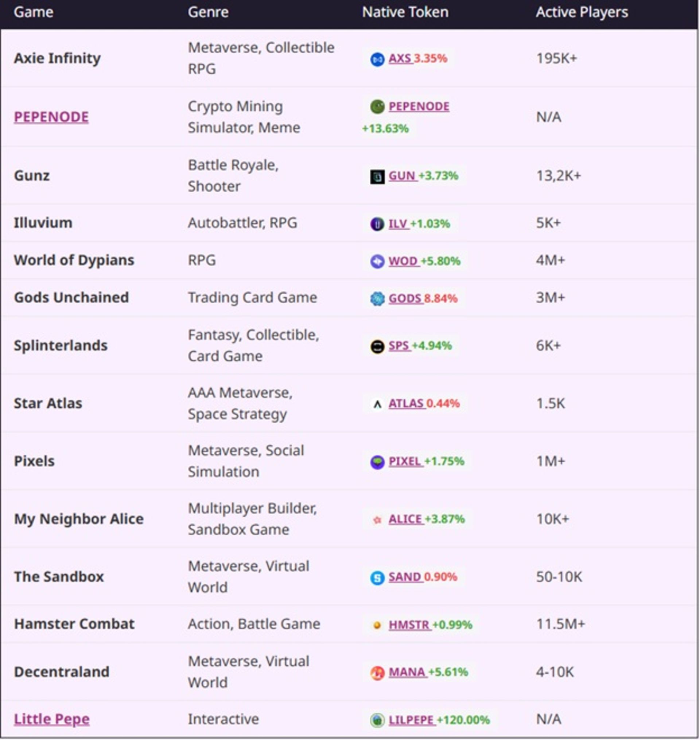Click the Active Players column header
This screenshot has width=700, height=740.
[x=582, y=12]
